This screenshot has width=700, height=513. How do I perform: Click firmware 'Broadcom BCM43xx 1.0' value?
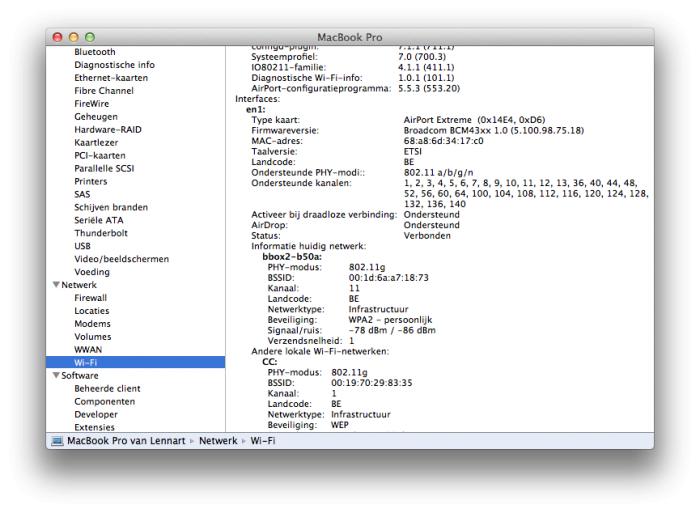(494, 130)
